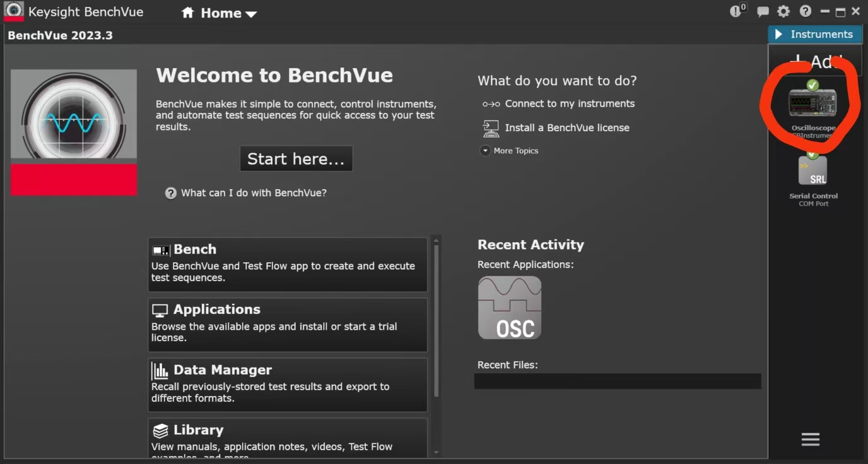
Task: Click Install a BenchVue license link
Action: click(567, 127)
